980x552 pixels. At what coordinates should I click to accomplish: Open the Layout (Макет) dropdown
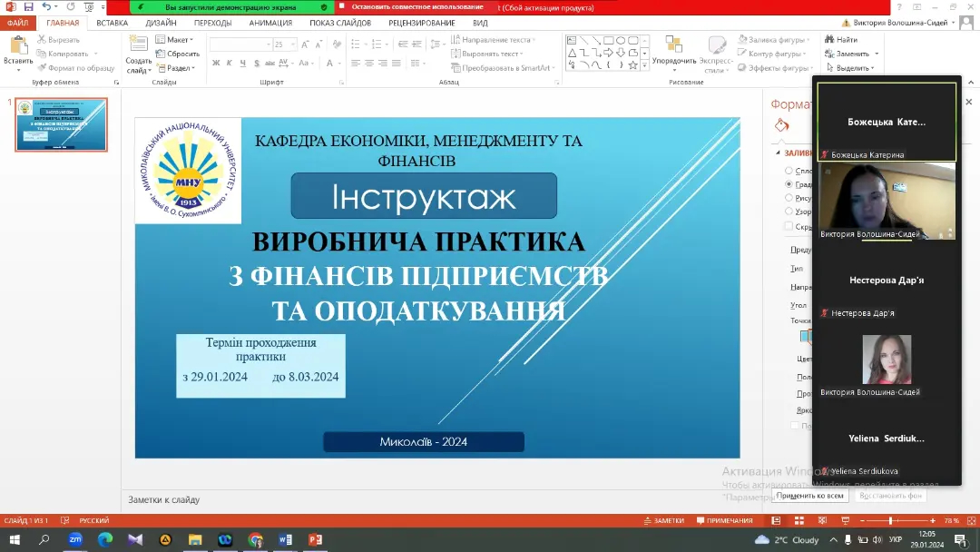point(173,40)
